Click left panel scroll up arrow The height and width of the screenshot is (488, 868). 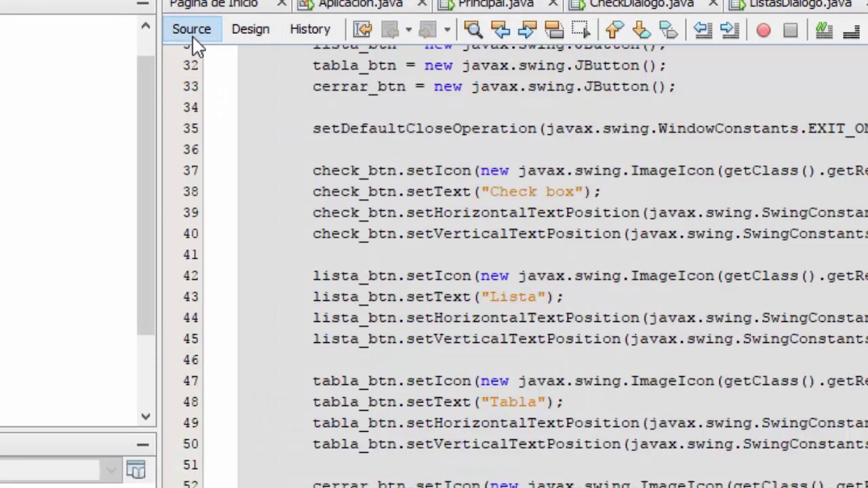(146, 26)
